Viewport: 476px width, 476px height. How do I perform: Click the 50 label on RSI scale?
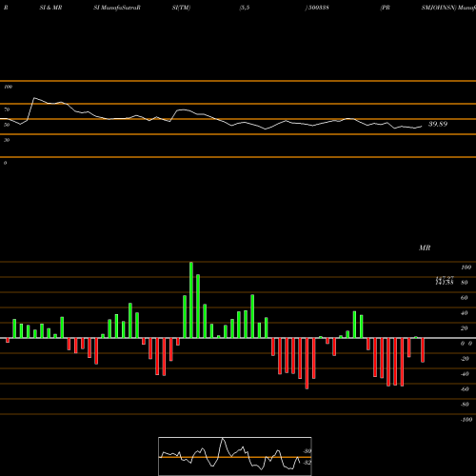tap(7, 125)
